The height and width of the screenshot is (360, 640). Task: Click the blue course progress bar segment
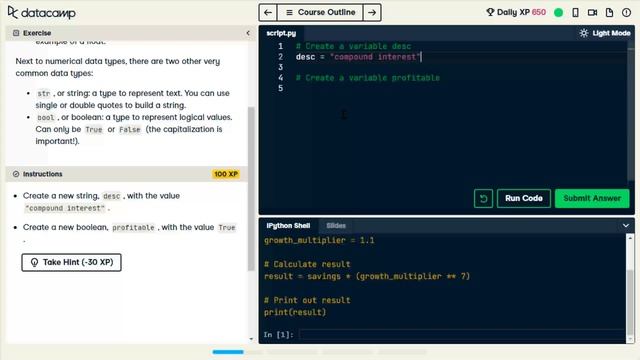point(228,352)
